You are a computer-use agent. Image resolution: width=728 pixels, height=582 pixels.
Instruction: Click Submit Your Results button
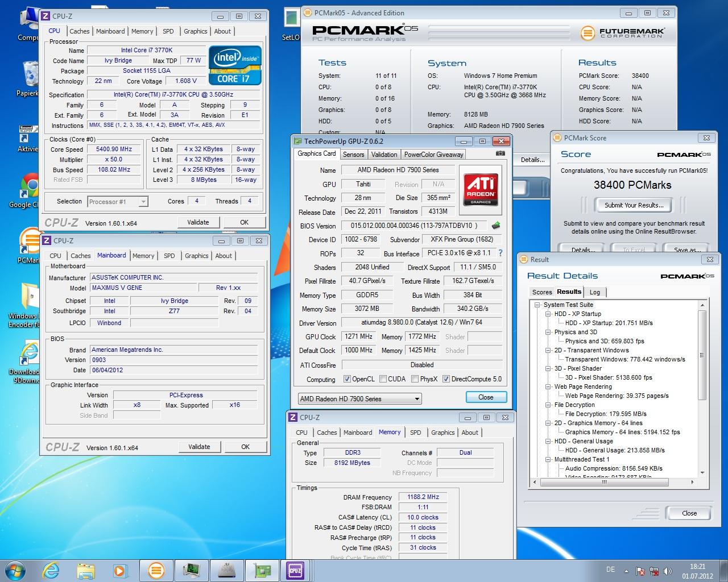coord(634,205)
